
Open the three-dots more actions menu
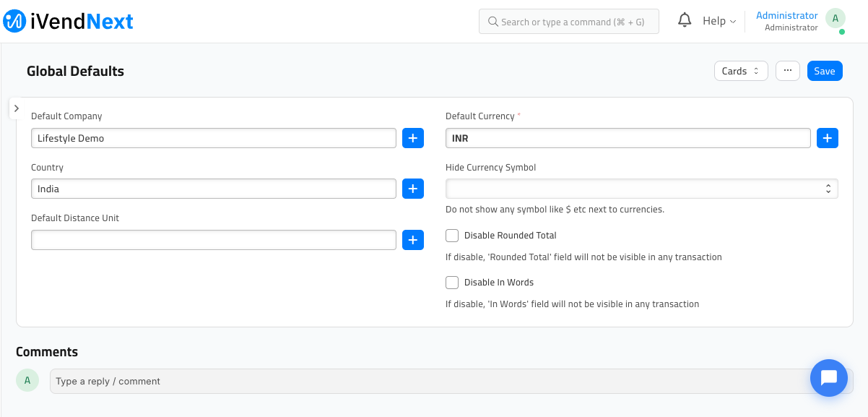[x=787, y=71]
